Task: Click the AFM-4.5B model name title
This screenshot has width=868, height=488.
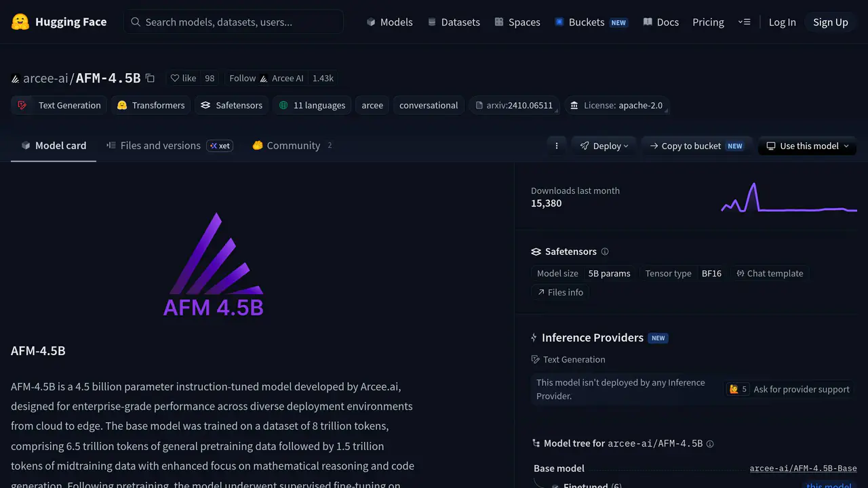Action: [x=108, y=78]
